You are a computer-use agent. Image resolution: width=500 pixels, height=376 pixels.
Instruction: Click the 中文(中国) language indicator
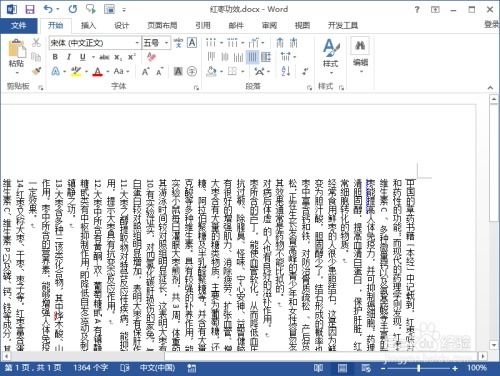(x=158, y=368)
